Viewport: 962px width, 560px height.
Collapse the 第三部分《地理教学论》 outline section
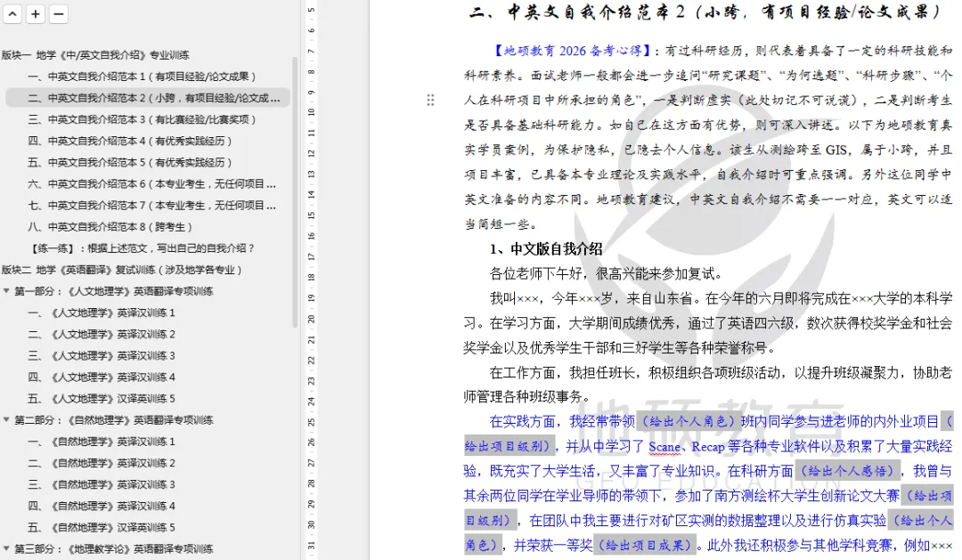6,548
